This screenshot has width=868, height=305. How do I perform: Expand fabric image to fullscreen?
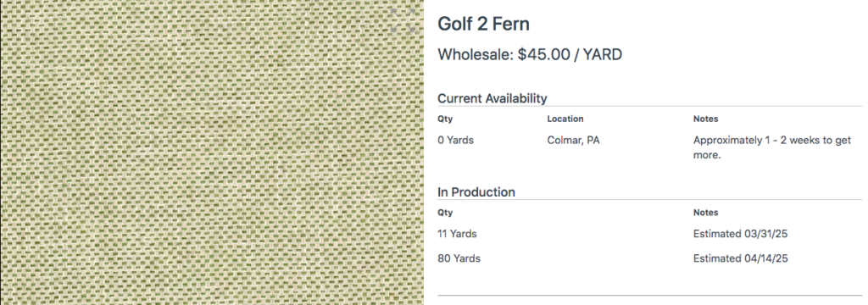(403, 20)
